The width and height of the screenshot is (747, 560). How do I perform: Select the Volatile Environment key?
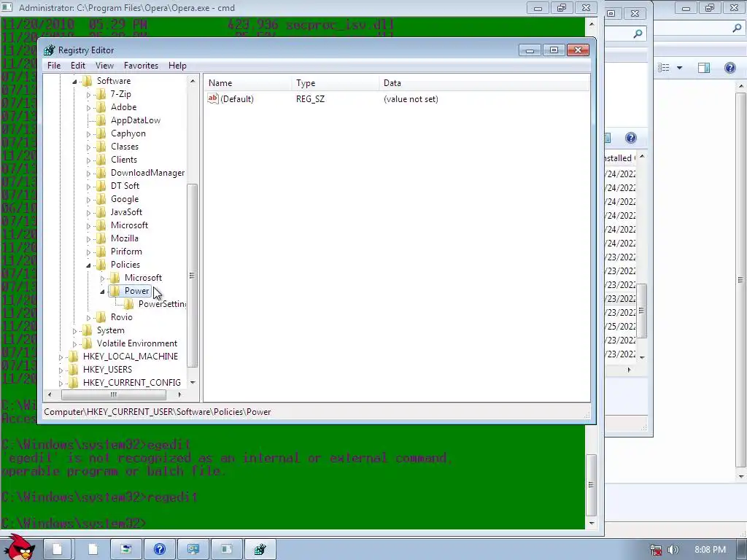(x=137, y=343)
